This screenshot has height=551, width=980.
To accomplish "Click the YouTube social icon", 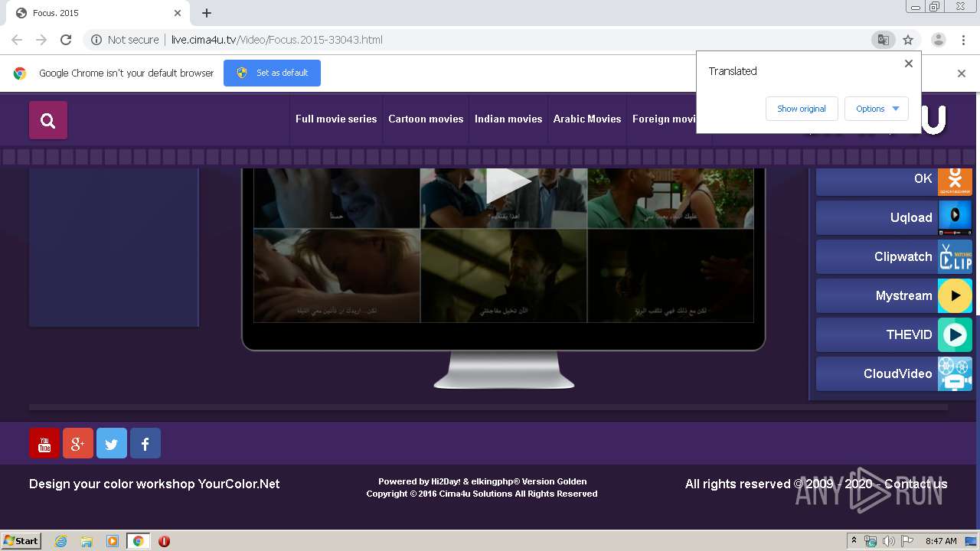I will click(44, 443).
